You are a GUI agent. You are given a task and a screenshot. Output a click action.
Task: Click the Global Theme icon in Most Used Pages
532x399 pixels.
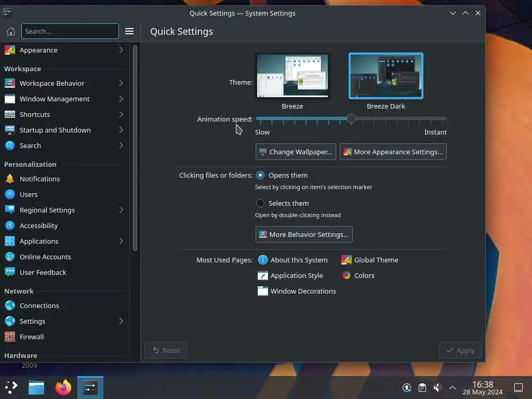coord(346,260)
